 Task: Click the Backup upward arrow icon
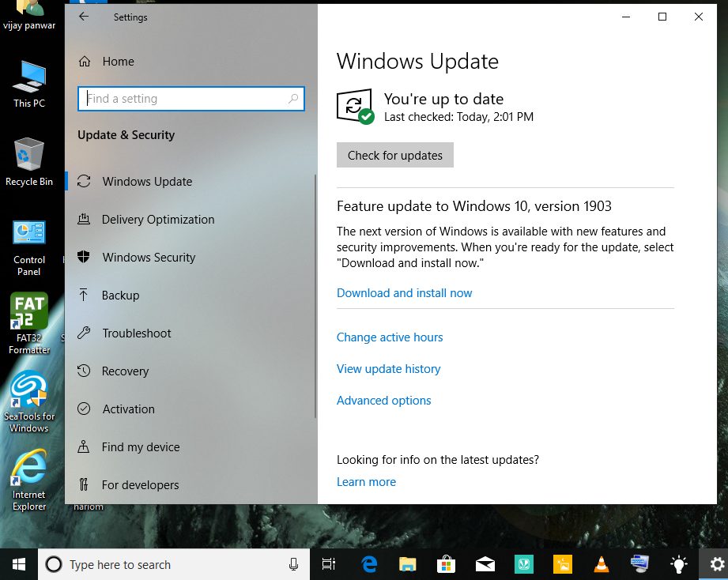click(x=84, y=295)
